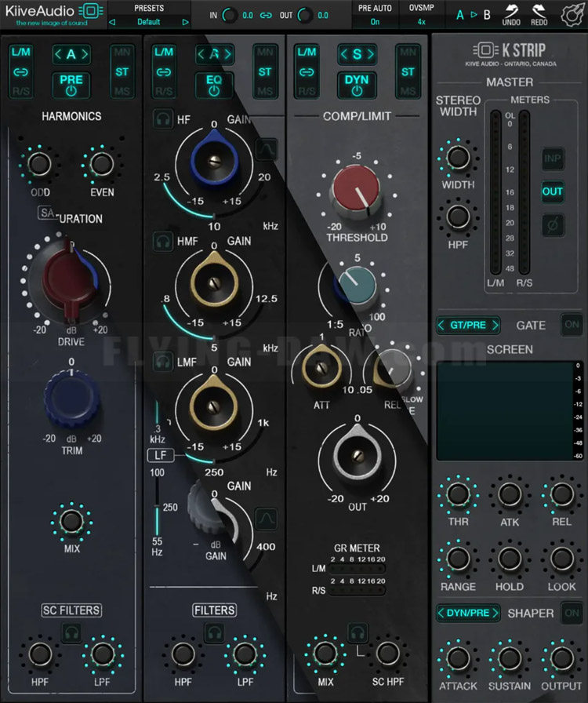
Task: Click the PRE model selector left chevron
Action: coord(58,54)
